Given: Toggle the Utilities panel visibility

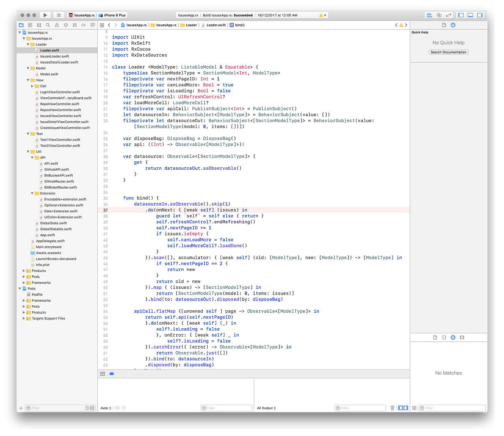Looking at the screenshot, I should [480, 15].
